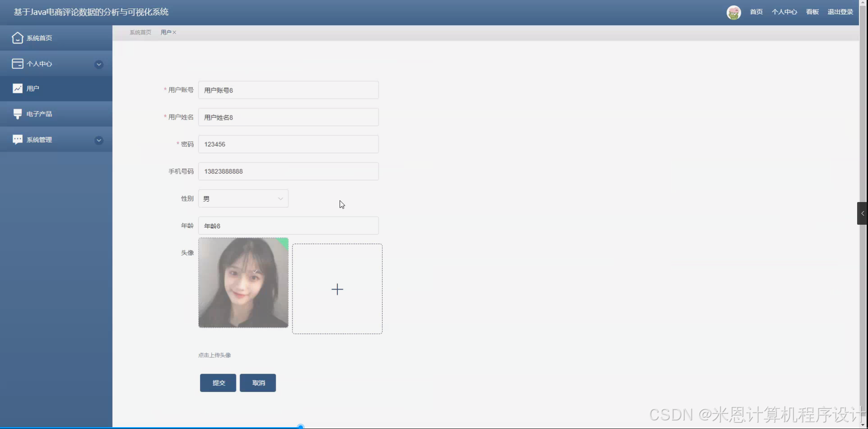
Task: Click the uploaded avatar photo thumbnail
Action: pos(243,283)
